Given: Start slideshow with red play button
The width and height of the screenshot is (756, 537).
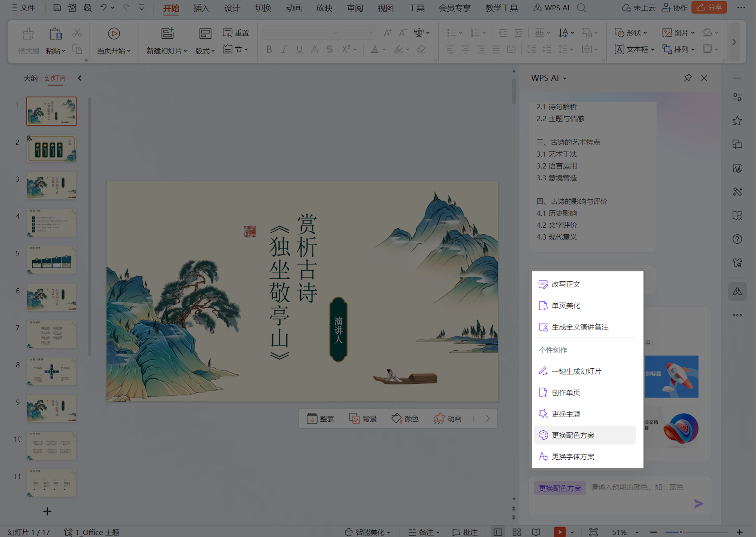Looking at the screenshot, I should [559, 532].
